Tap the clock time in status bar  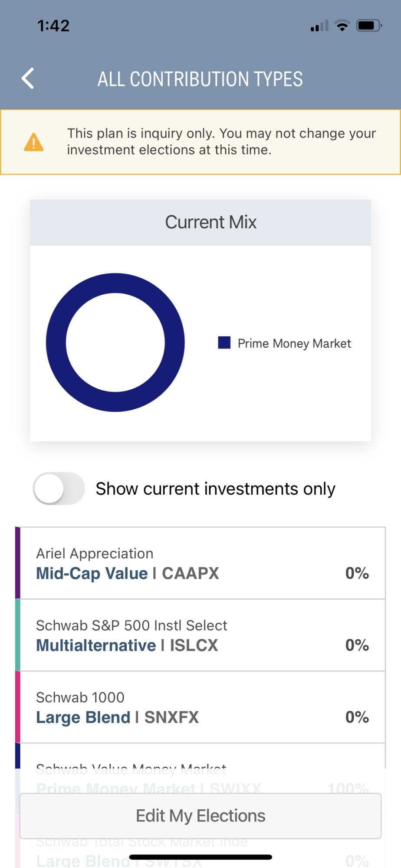(x=53, y=26)
